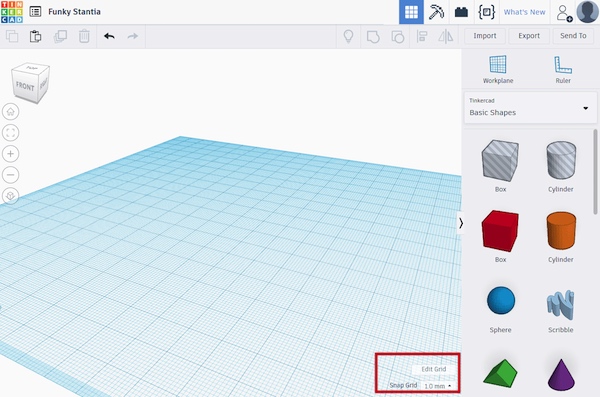This screenshot has height=397, width=600.
Task: Select the purple Cone shape
Action: coord(561,374)
